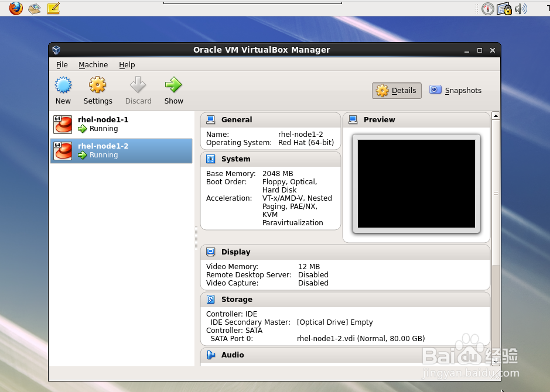Click the System section header
Image resolution: width=550 pixels, height=392 pixels.
pyautogui.click(x=271, y=159)
